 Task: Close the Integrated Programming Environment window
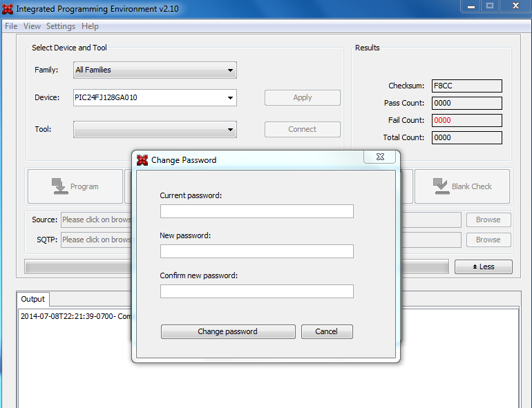pyautogui.click(x=515, y=6)
